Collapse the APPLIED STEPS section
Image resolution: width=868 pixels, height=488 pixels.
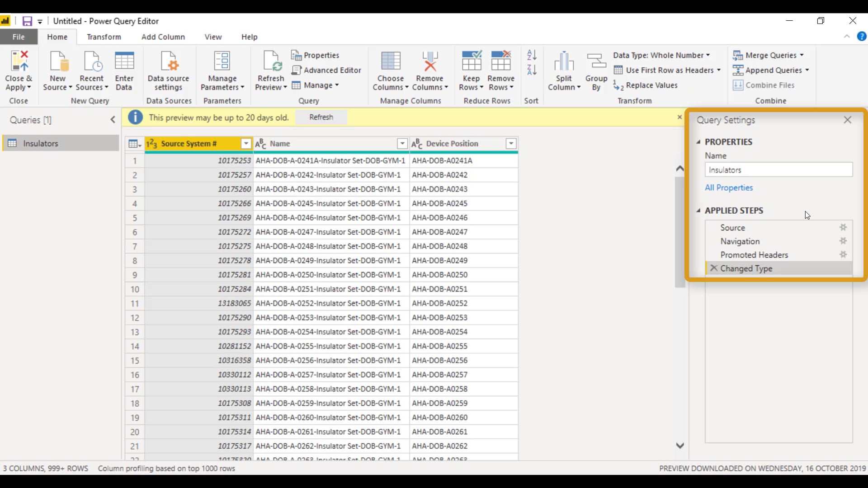[699, 211]
